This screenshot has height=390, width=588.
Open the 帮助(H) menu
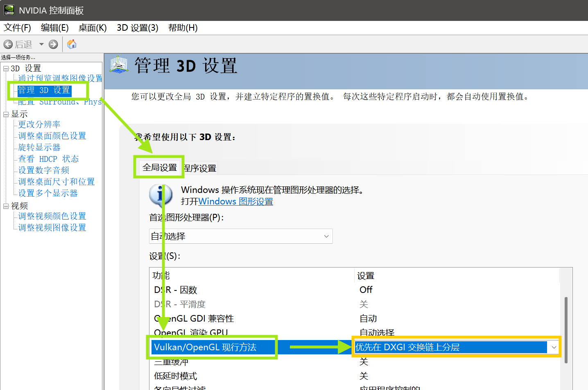183,28
